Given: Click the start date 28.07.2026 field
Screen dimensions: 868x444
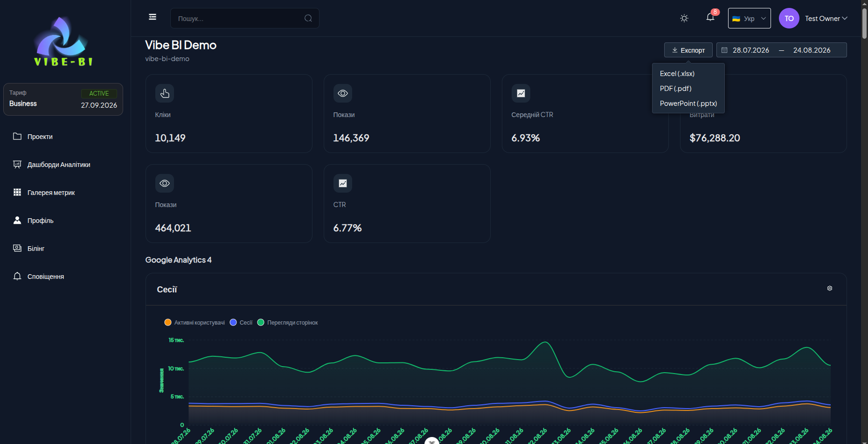Looking at the screenshot, I should tap(751, 50).
